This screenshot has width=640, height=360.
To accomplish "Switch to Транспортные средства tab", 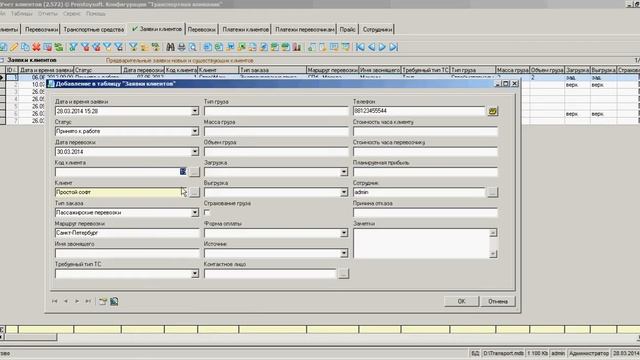I will point(93,29).
